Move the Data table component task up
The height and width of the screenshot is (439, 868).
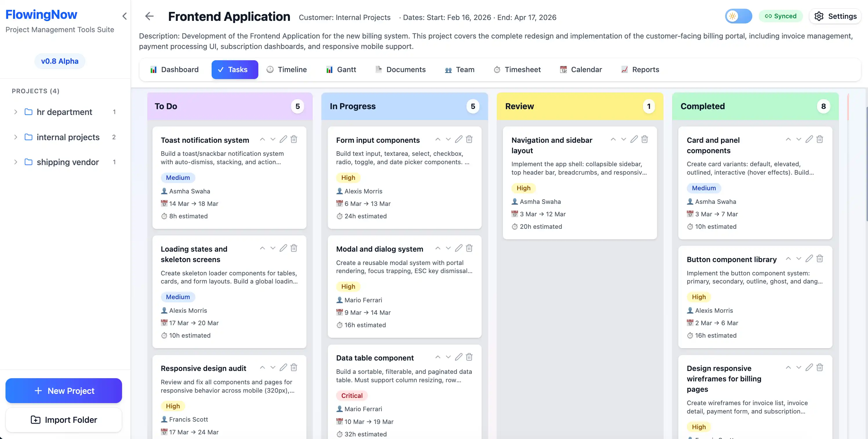(438, 357)
